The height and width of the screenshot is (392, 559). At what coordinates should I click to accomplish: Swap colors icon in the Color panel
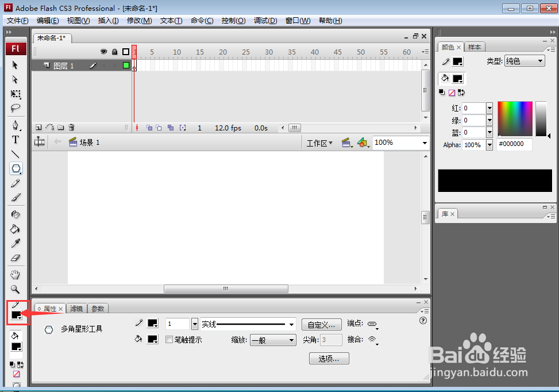point(461,93)
